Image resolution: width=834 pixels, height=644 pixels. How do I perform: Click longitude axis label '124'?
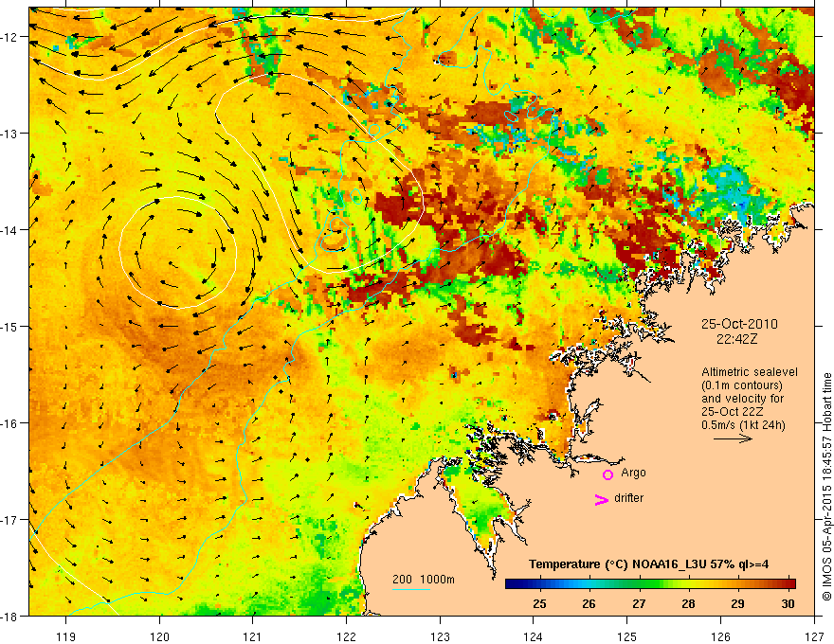pyautogui.click(x=534, y=636)
